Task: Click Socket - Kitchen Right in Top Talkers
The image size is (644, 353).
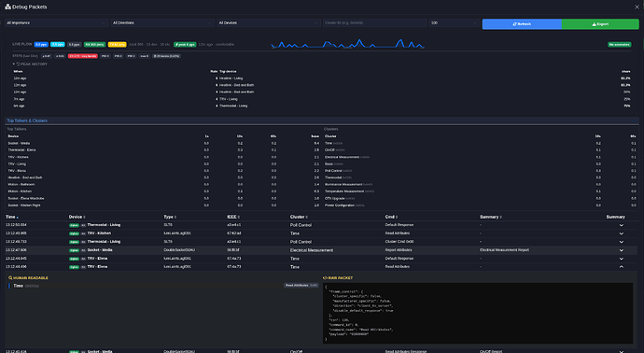Action: click(24, 205)
